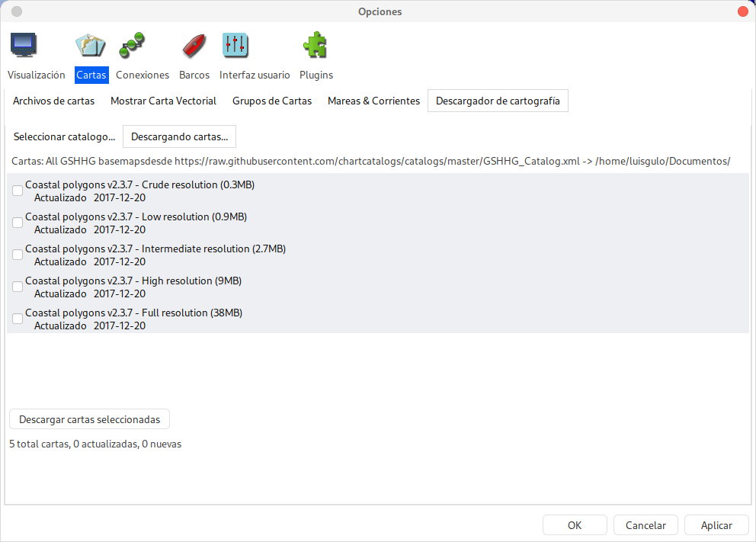Select Intermediate resolution 'Actualizado 2017-12-20' line
The width and height of the screenshot is (756, 542).
tap(90, 261)
